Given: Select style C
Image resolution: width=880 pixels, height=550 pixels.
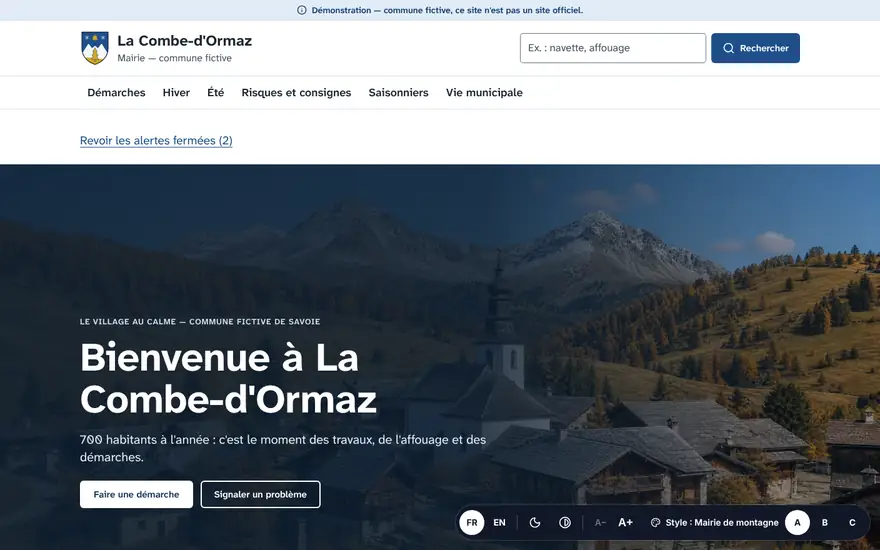Looking at the screenshot, I should click(x=852, y=522).
